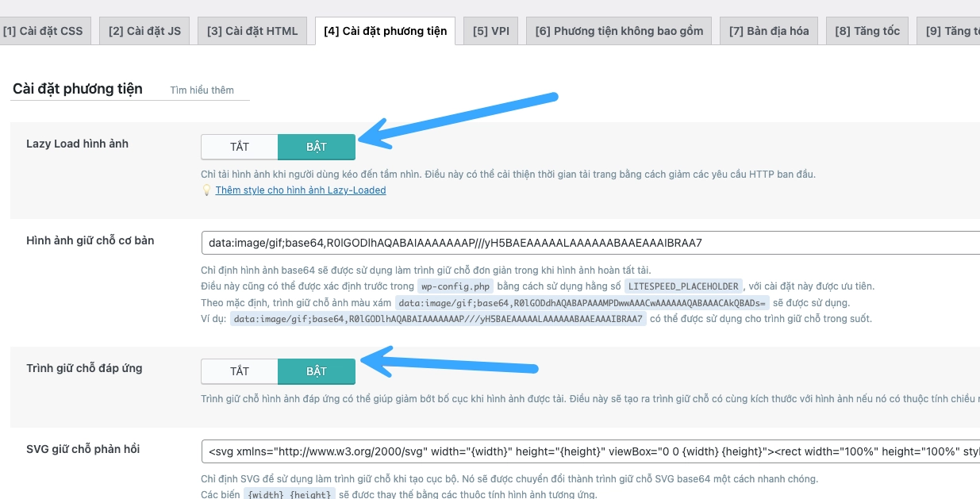Turn off Trình giữ chỗ đáp ứng via TẮT
The width and height of the screenshot is (980, 499).
pos(239,371)
